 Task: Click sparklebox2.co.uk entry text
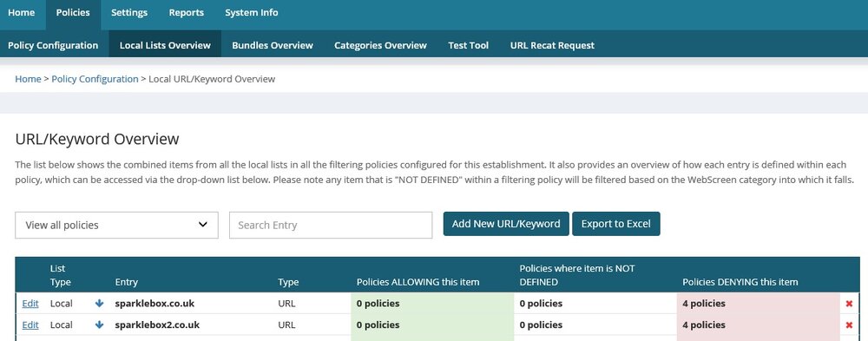point(157,325)
